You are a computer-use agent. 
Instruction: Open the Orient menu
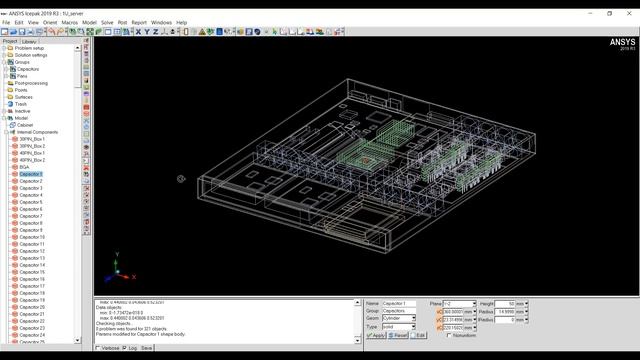coord(50,22)
